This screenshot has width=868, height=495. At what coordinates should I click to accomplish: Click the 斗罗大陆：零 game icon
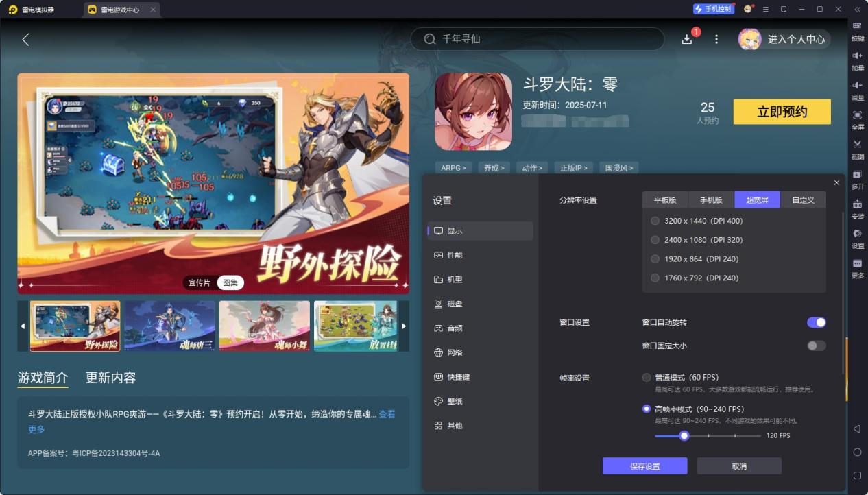(473, 112)
